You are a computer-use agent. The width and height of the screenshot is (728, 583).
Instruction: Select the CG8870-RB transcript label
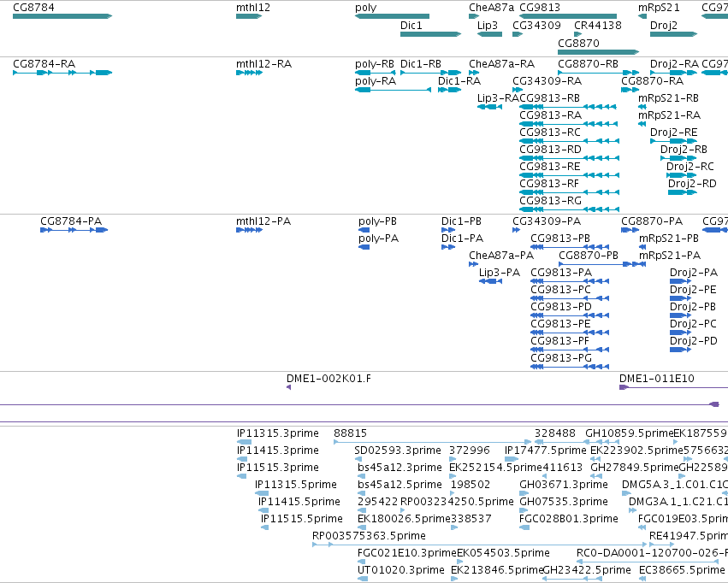point(589,63)
